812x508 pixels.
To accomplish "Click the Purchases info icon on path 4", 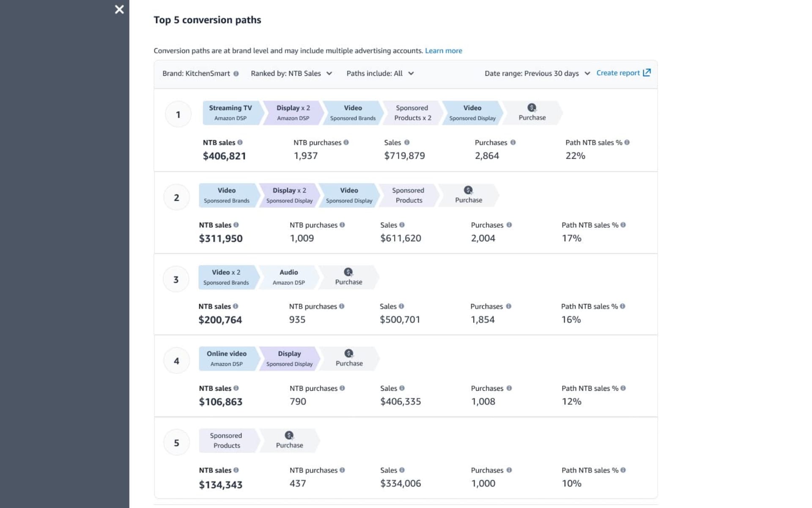I will [x=509, y=388].
